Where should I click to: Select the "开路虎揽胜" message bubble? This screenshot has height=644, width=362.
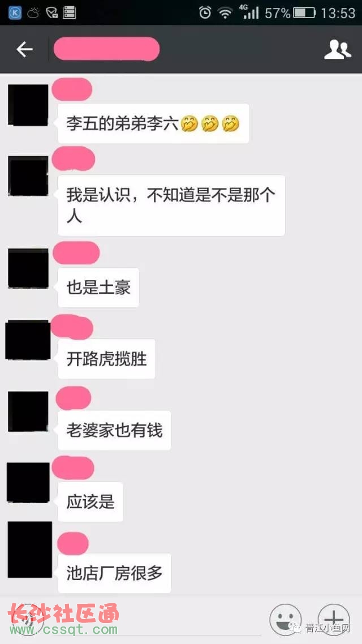(x=107, y=359)
